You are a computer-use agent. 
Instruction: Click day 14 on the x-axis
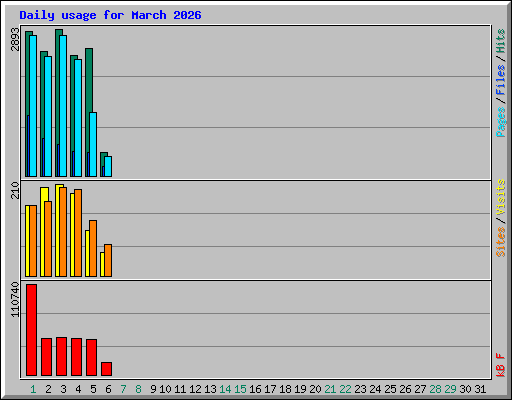(x=225, y=389)
